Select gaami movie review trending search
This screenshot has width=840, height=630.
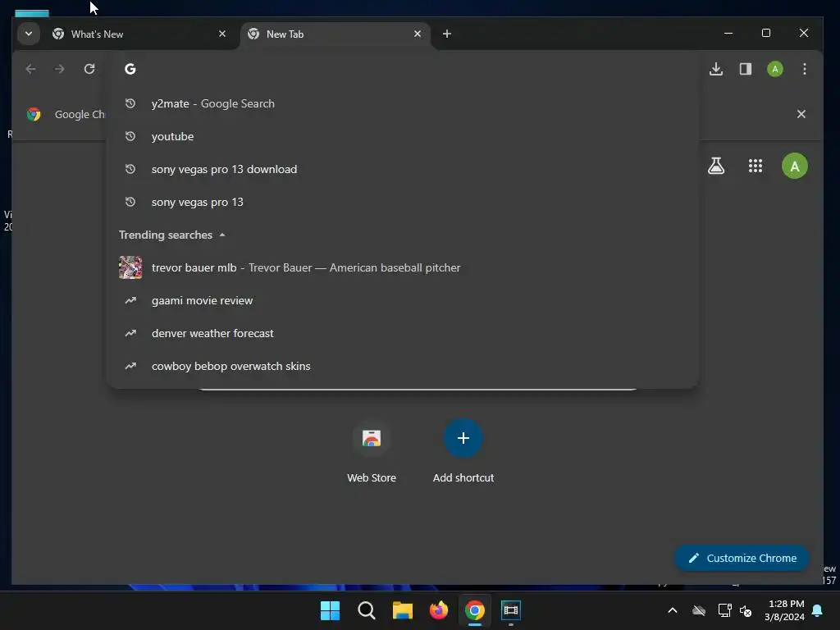tap(403, 300)
